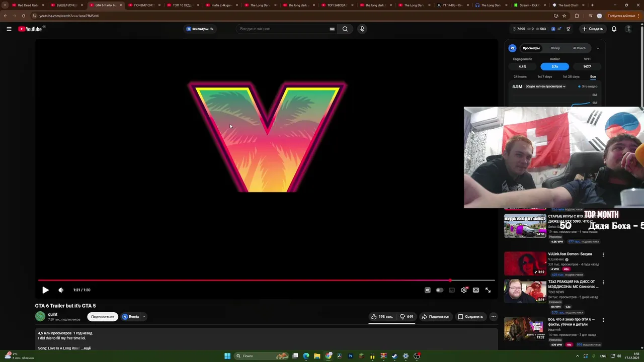Open Photoshop from the taskbar

click(350, 356)
